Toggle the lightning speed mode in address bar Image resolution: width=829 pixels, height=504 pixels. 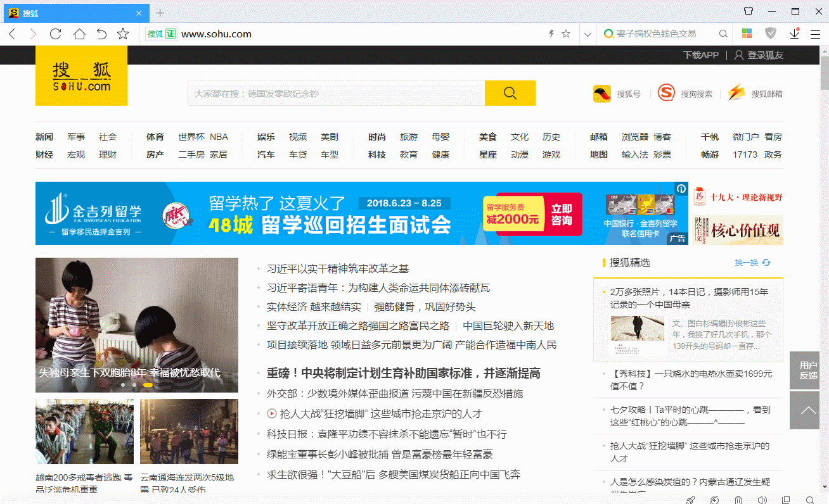pyautogui.click(x=551, y=34)
